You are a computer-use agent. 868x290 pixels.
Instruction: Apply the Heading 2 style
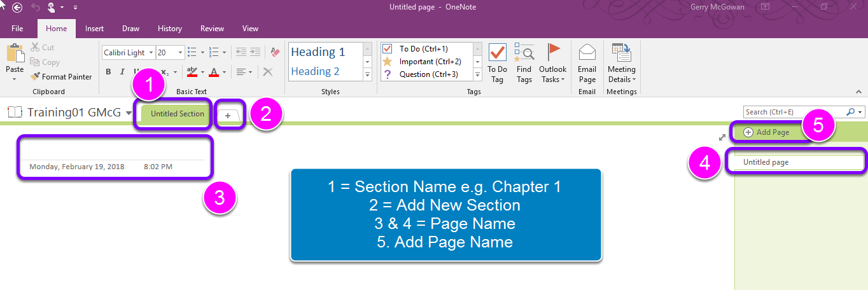tap(316, 71)
